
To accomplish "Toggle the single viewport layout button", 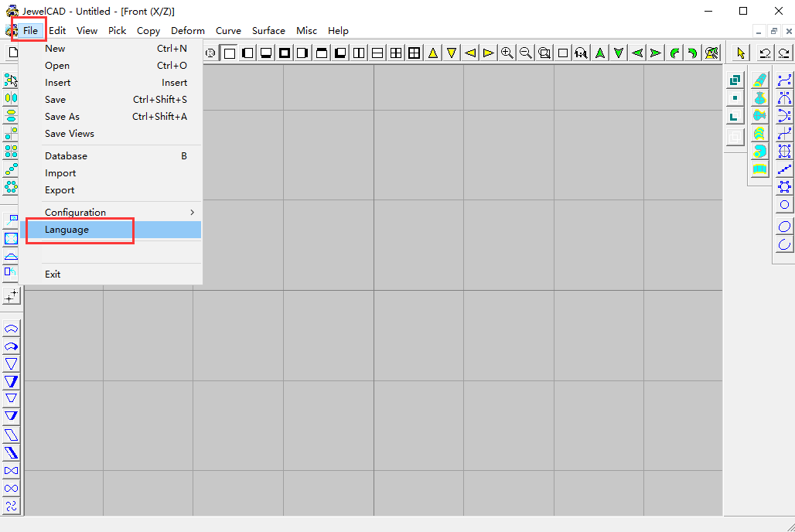I will point(230,53).
